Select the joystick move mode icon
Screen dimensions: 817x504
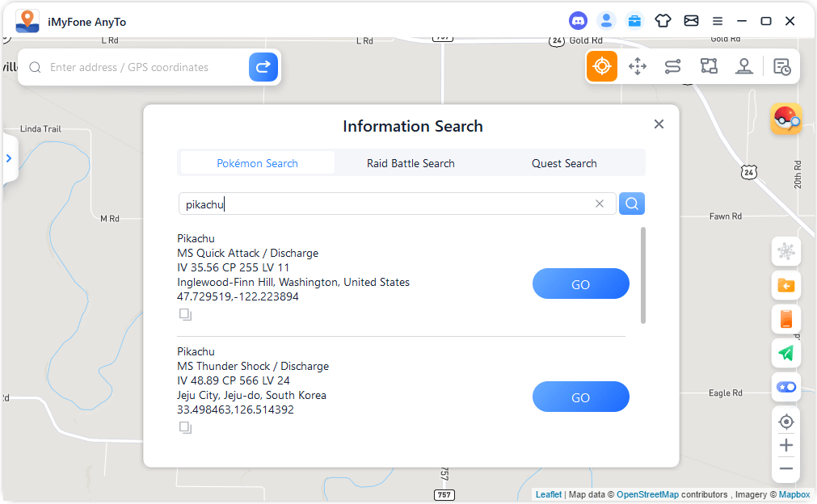pos(638,66)
